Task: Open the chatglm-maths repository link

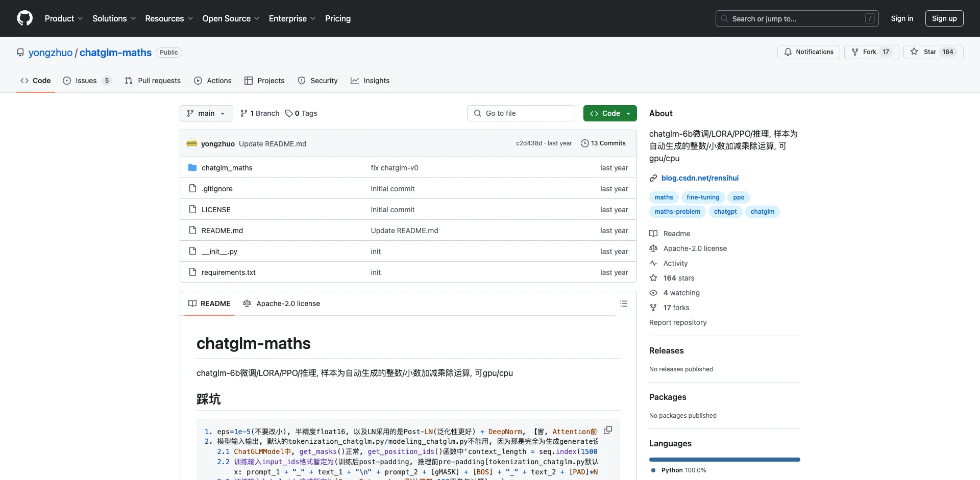Action: point(115,53)
